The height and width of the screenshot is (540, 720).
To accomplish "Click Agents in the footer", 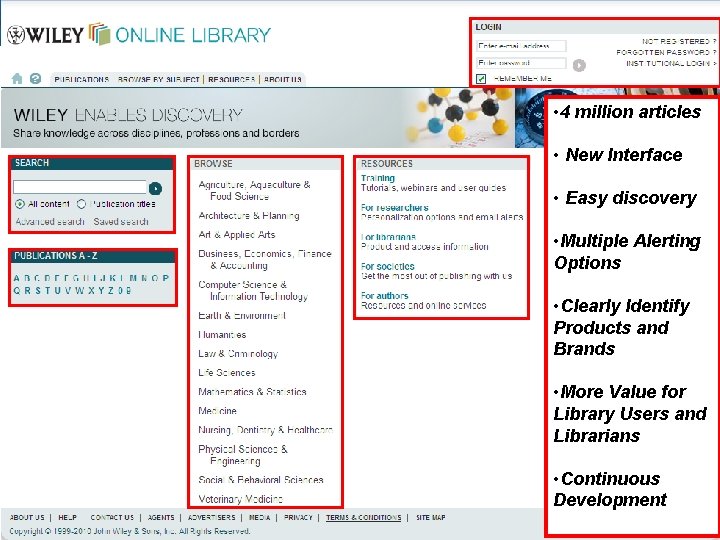I will click(x=161, y=518).
